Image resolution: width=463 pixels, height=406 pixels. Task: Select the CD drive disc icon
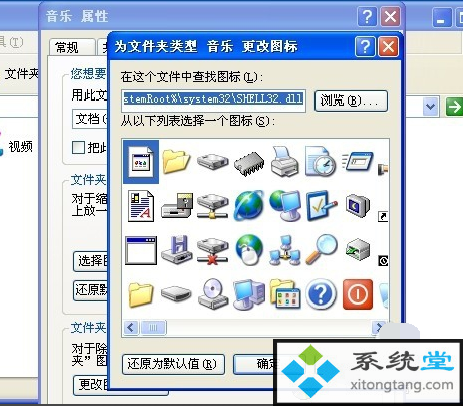coord(213,293)
